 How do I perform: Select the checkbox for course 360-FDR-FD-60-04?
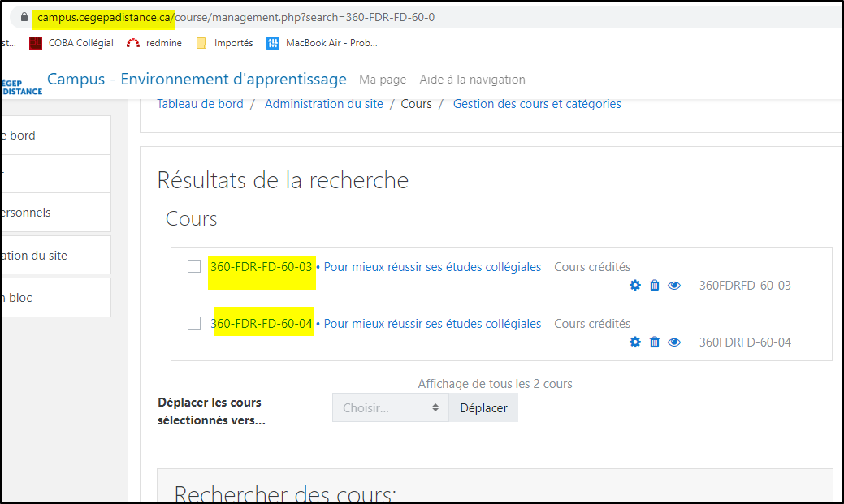coord(194,323)
